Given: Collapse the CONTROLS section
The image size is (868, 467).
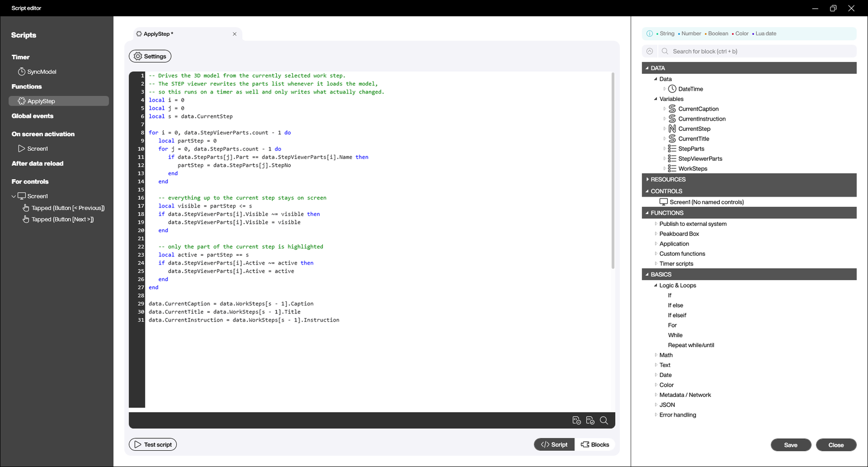Looking at the screenshot, I should pos(647,191).
